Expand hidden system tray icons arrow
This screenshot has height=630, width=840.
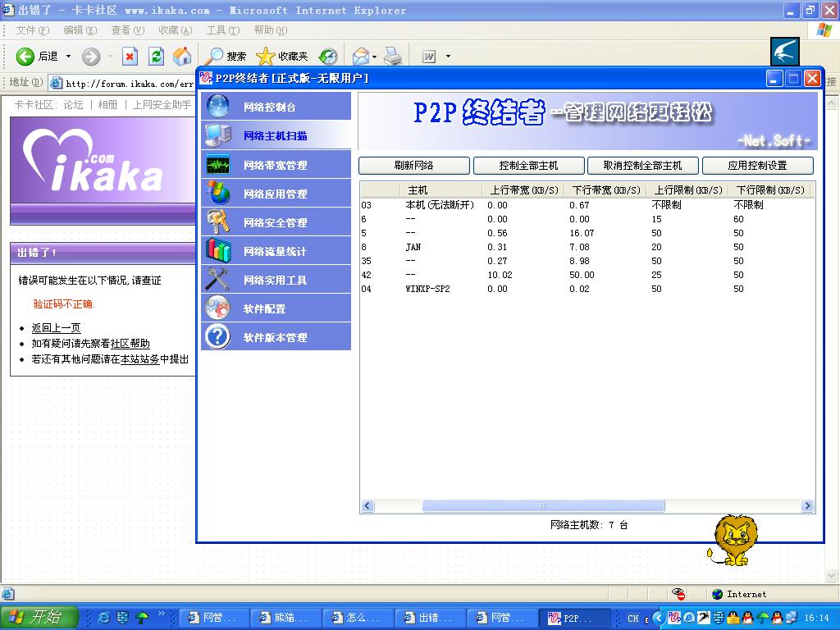click(659, 618)
